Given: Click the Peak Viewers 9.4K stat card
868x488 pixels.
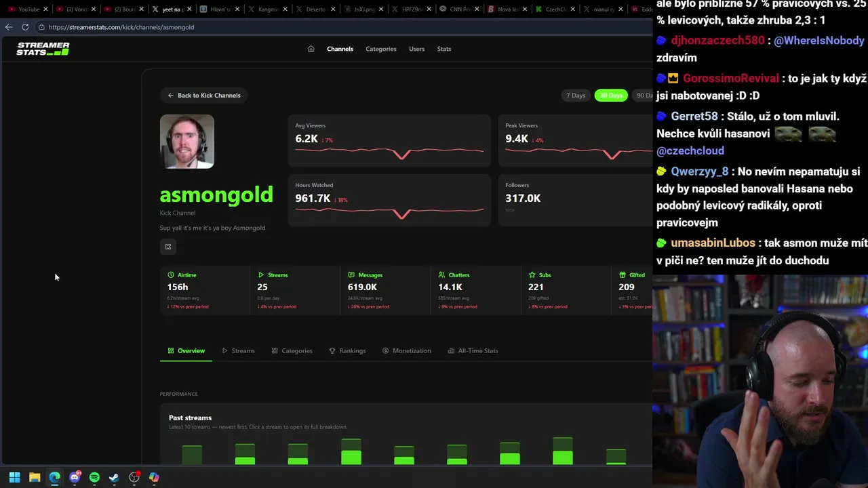Looking at the screenshot, I should 575,140.
